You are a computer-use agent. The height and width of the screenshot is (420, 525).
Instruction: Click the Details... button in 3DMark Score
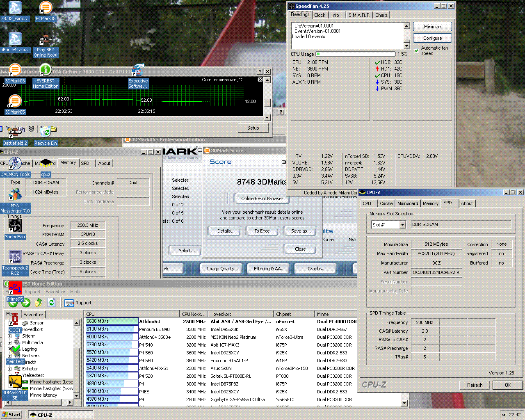pyautogui.click(x=226, y=231)
